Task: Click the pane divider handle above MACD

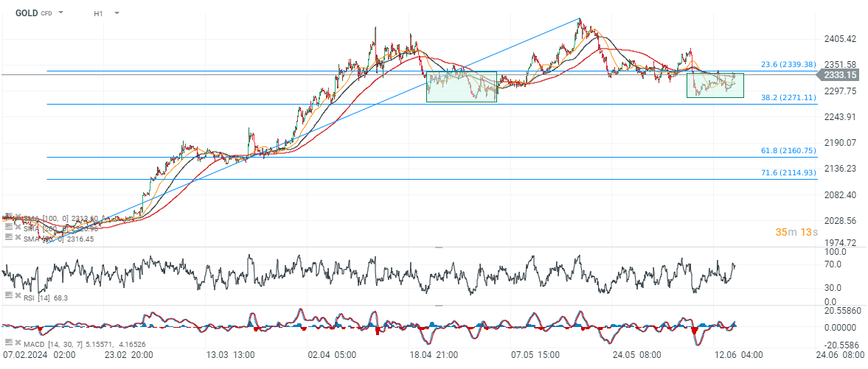Action: tap(439, 306)
